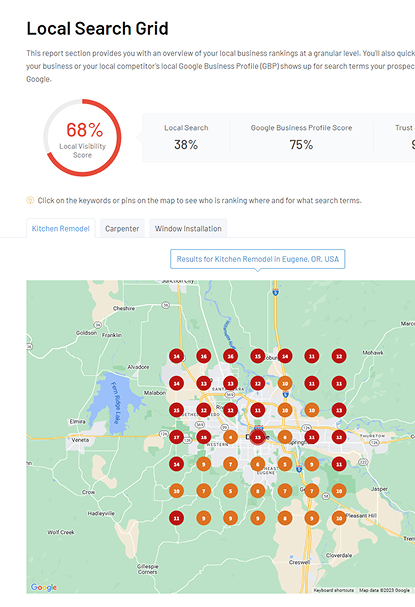Click the Cloverdale label on the map
The image size is (415, 607).
[x=339, y=555]
